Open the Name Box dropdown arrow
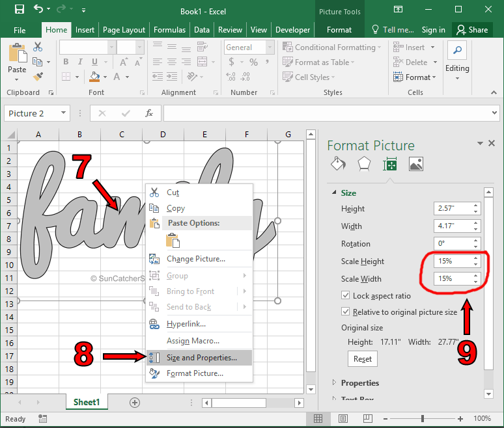This screenshot has height=428, width=504. pyautogui.click(x=63, y=113)
